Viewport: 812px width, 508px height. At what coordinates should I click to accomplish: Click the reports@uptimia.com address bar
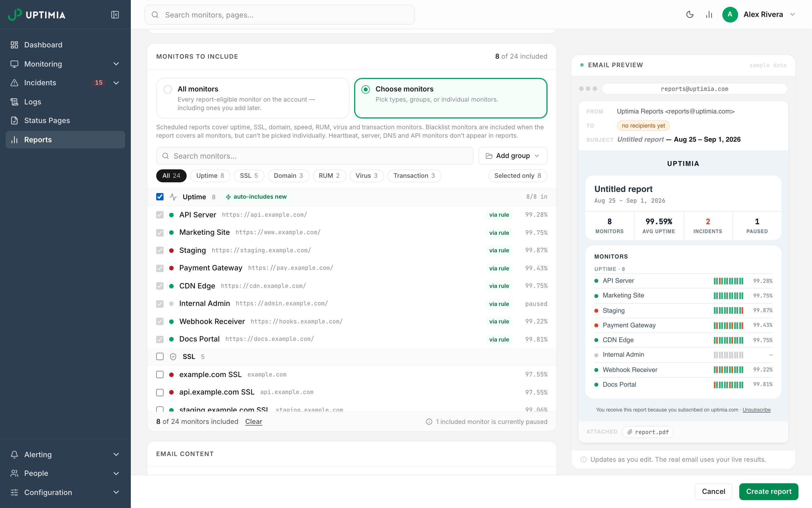694,89
